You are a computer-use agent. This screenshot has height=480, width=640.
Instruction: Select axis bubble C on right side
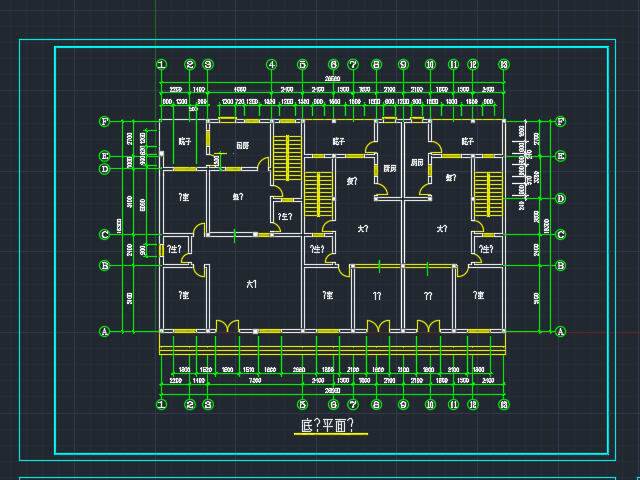(560, 235)
